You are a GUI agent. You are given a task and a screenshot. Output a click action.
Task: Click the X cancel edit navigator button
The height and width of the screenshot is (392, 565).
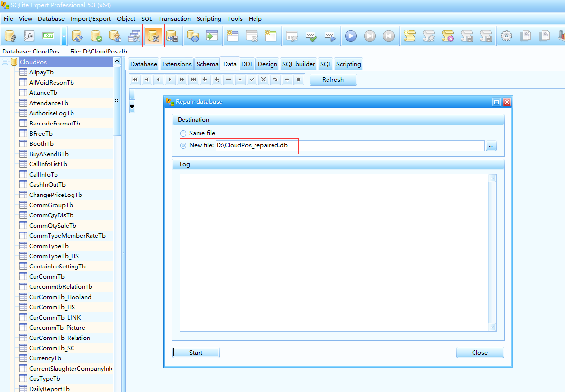click(x=263, y=80)
